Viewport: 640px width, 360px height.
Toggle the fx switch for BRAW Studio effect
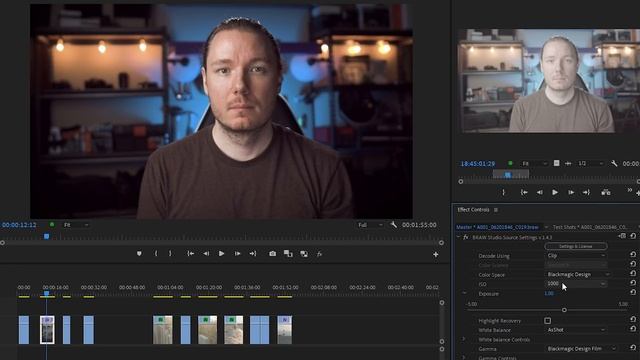[x=466, y=237]
